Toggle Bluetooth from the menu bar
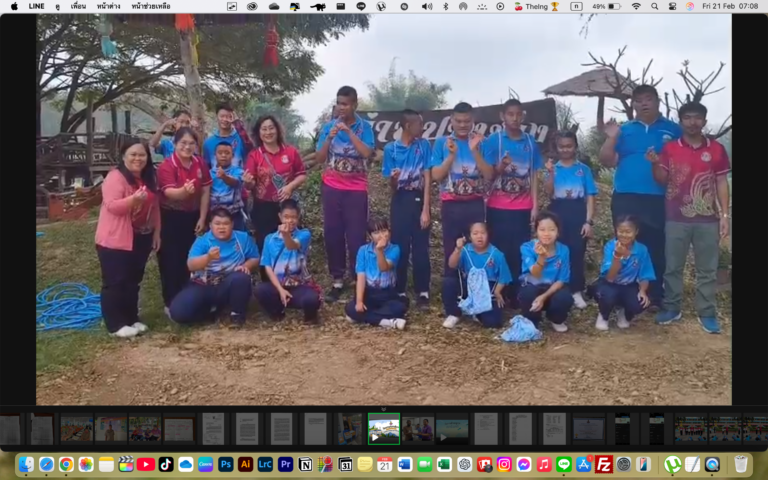The width and height of the screenshot is (768, 480). [x=445, y=6]
